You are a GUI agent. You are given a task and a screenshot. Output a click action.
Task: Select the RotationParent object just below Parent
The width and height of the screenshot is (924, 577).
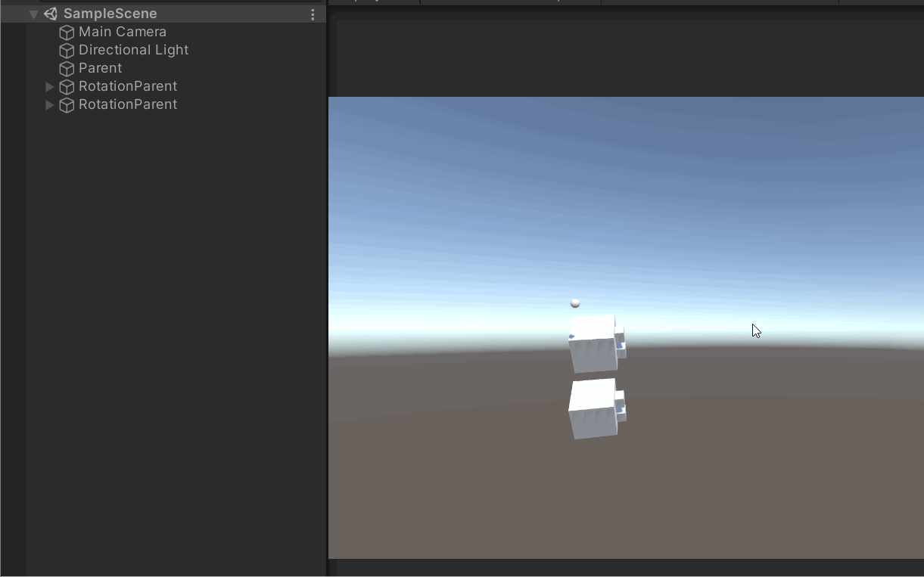coord(128,86)
